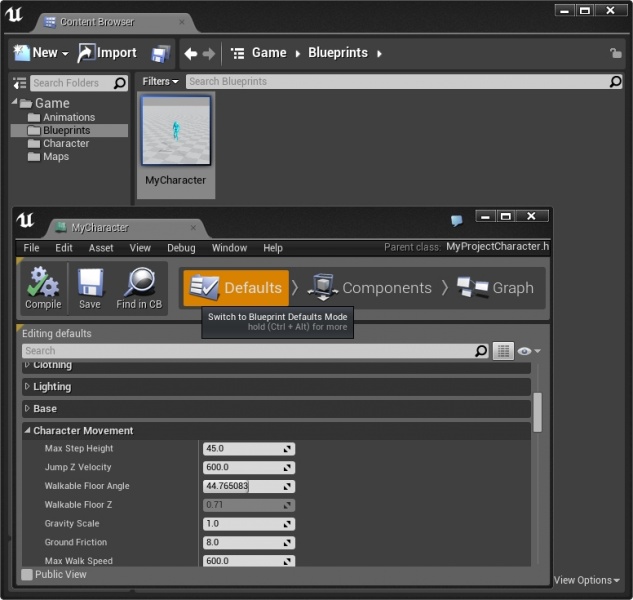Click the save all disks icon

tap(160, 53)
